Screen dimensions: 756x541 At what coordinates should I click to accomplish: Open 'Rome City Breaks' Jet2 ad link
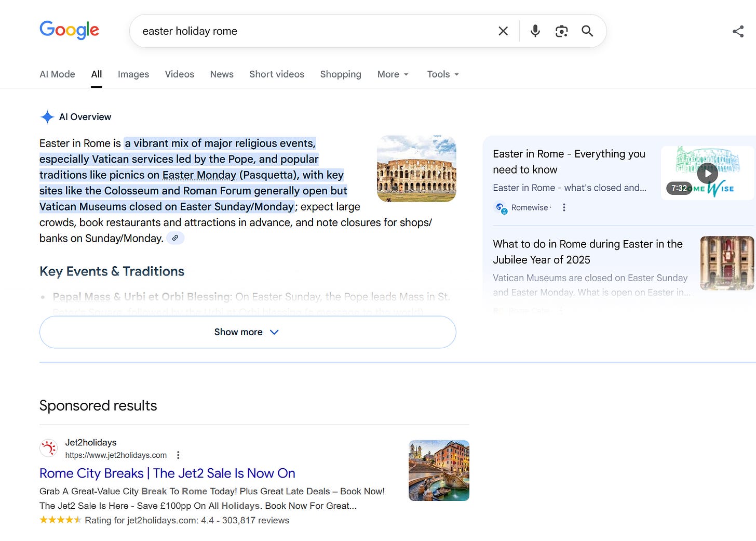coord(167,473)
